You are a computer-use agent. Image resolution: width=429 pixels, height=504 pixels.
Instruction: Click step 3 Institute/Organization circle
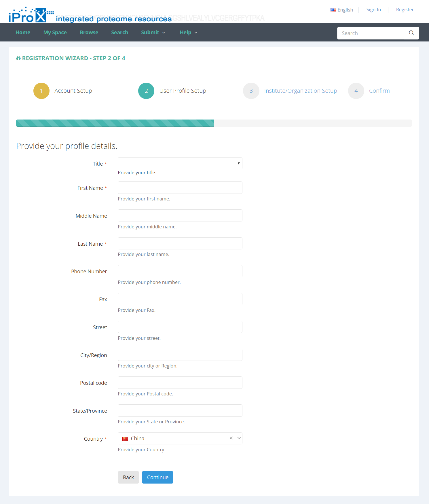tap(251, 91)
